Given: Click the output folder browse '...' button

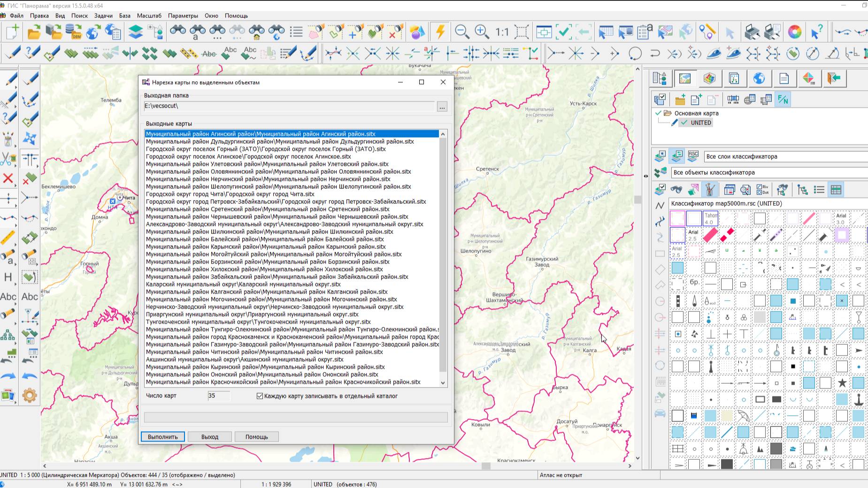Looking at the screenshot, I should click(x=442, y=107).
